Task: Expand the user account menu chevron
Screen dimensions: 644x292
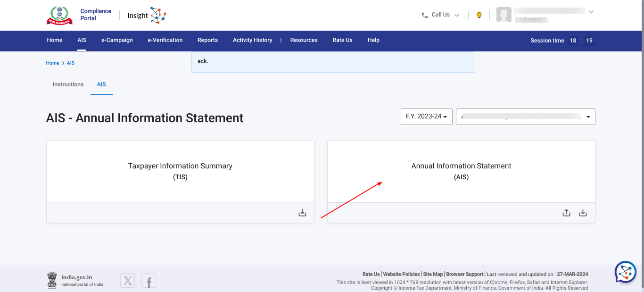Action: tap(591, 12)
